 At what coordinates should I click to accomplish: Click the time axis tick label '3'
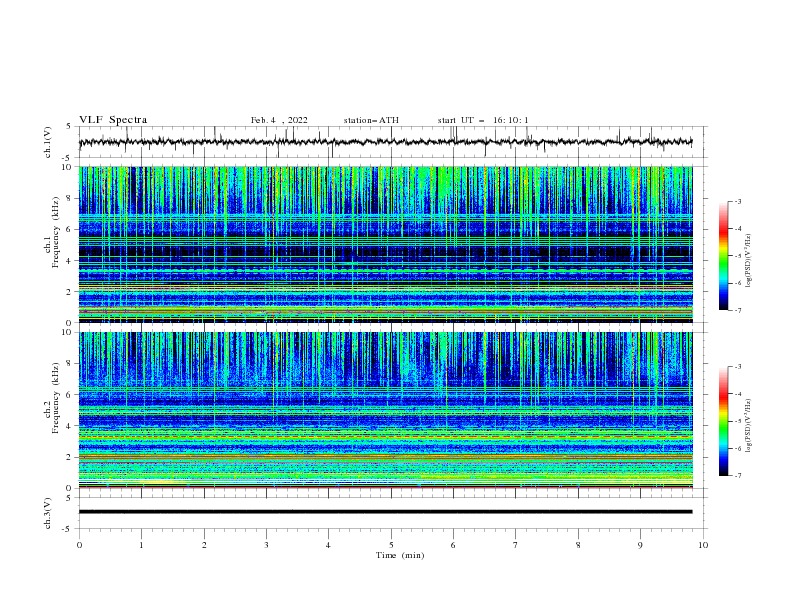(x=266, y=545)
